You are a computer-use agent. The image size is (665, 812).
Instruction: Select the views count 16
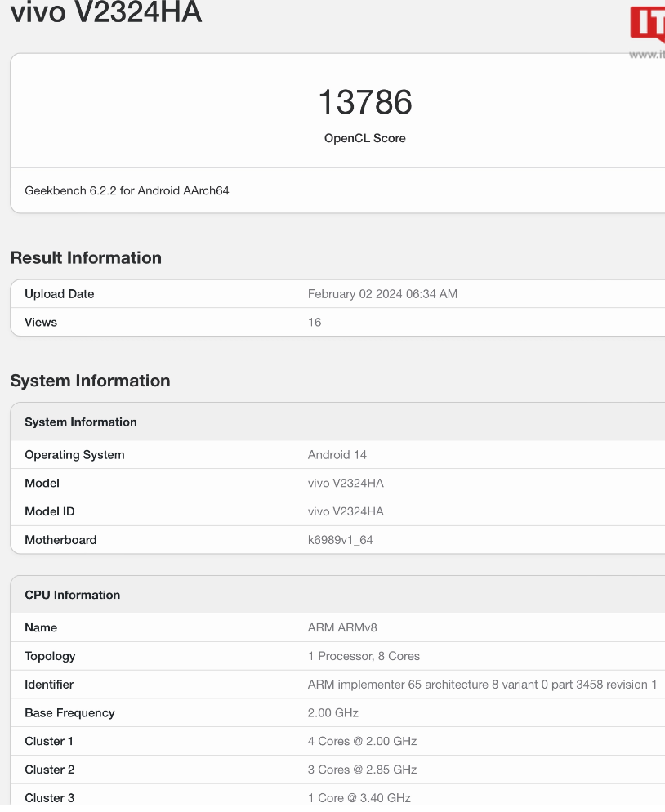315,322
